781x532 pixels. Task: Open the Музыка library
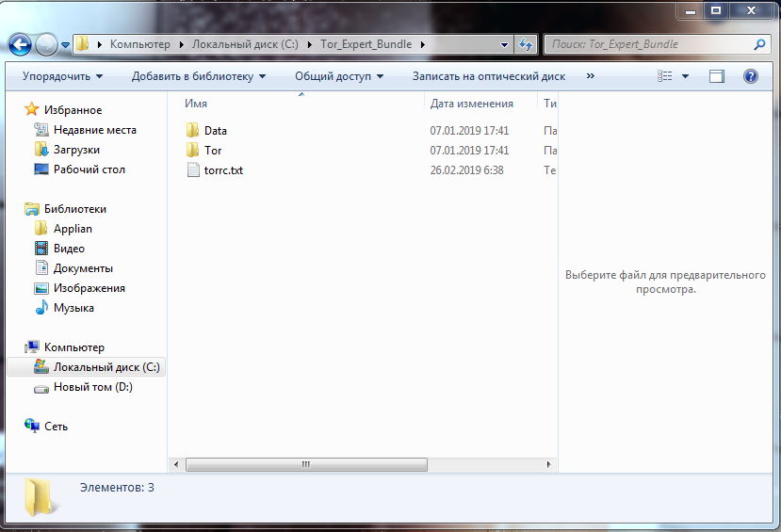[73, 308]
